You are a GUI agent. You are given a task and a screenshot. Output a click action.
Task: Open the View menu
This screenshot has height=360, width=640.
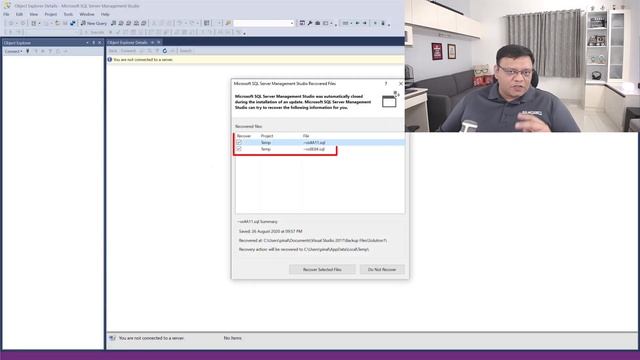coord(33,14)
